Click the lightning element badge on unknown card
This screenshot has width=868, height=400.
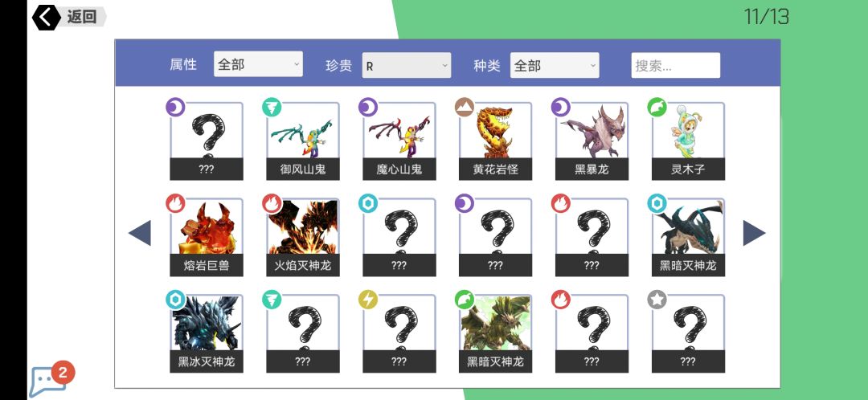368,300
